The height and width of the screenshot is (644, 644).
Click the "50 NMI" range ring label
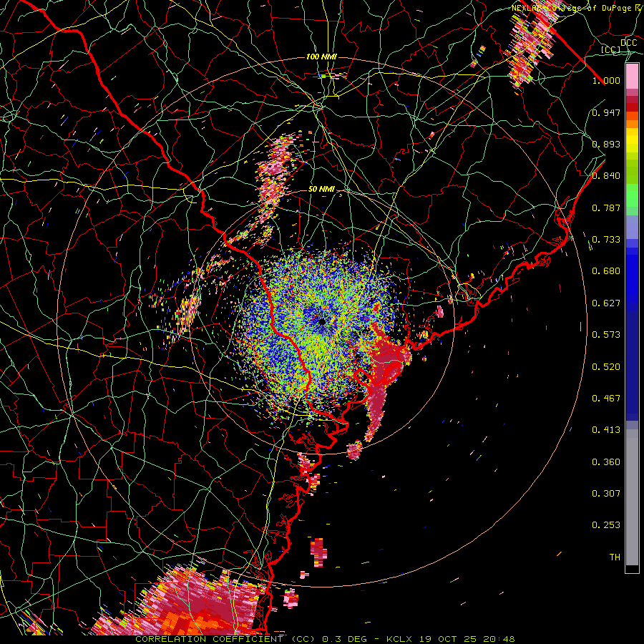pos(321,190)
